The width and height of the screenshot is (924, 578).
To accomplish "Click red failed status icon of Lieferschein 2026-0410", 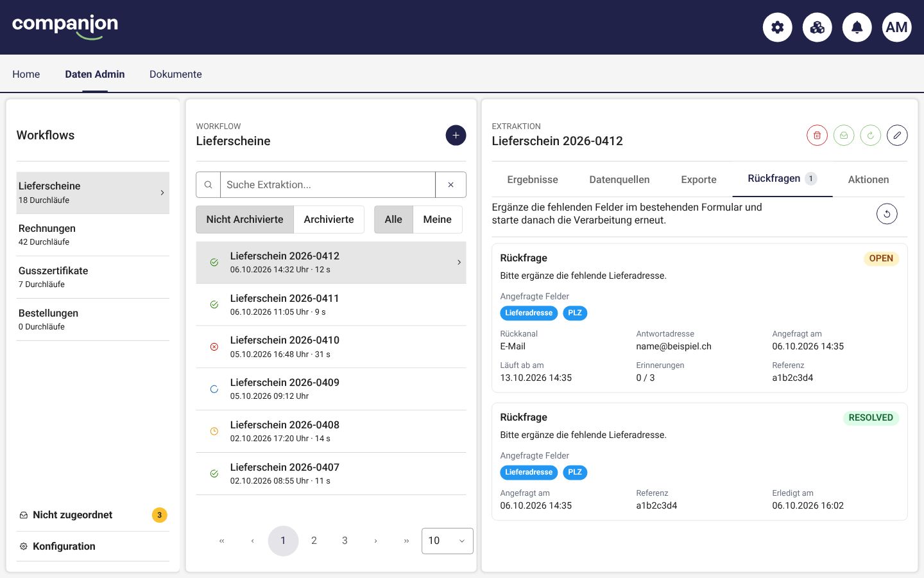I will coord(214,347).
